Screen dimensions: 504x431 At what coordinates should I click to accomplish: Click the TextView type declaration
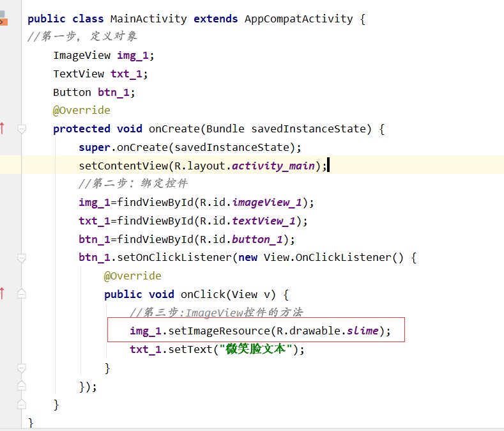79,74
